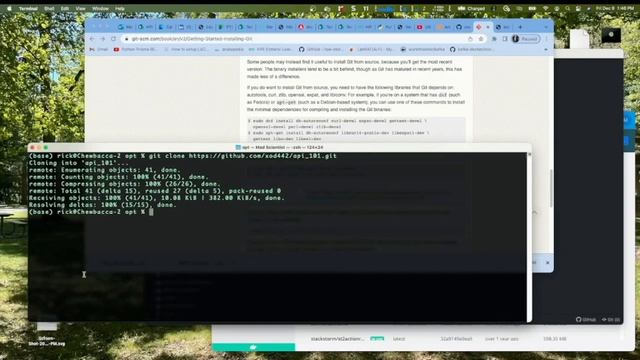Image resolution: width=640 pixels, height=360 pixels.
Task: Click the Paused profile button in Chrome
Action: click(525, 39)
